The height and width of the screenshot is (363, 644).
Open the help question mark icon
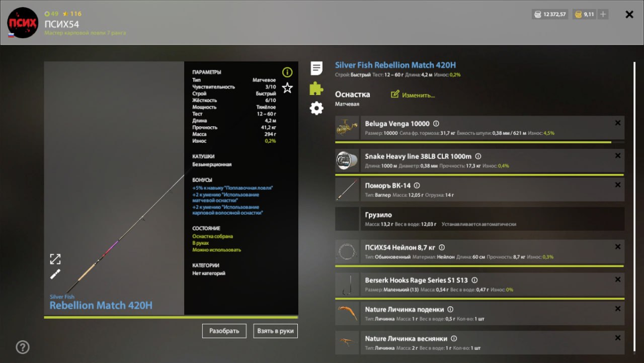click(23, 347)
